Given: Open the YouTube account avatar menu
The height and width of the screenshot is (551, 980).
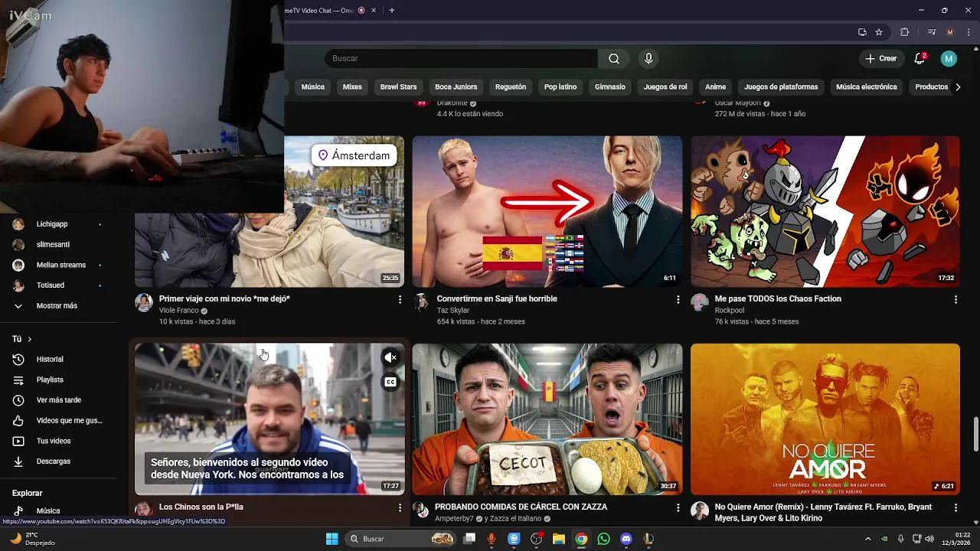Looking at the screenshot, I should coord(949,59).
